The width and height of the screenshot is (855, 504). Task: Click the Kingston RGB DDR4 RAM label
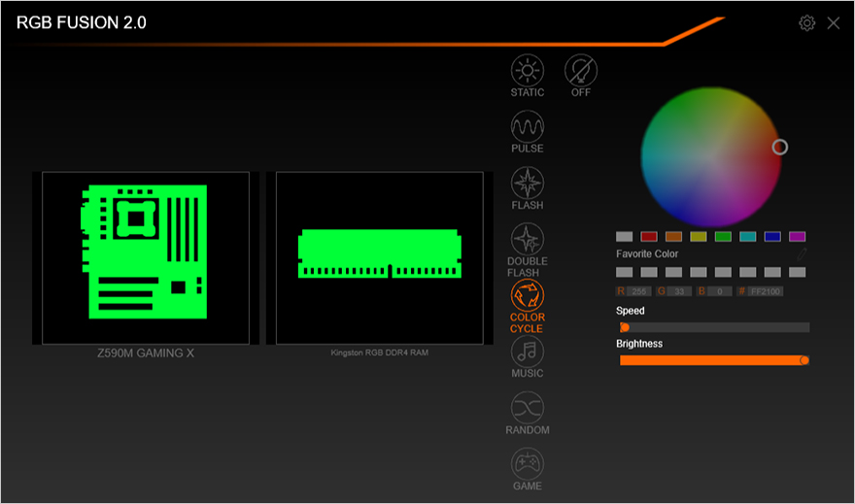[380, 353]
